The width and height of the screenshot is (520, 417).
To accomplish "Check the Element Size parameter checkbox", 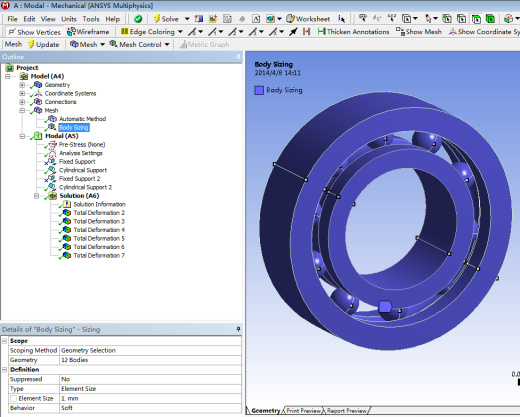I will (x=13, y=398).
